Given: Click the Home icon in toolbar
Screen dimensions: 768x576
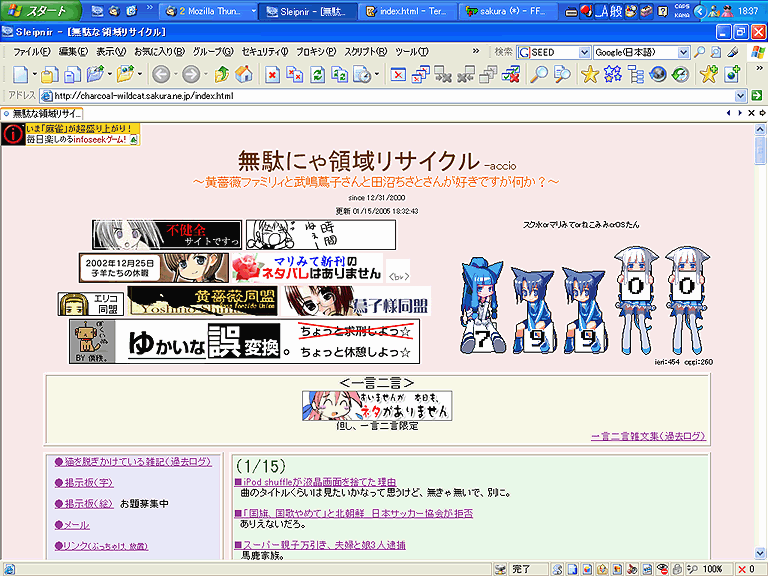Looking at the screenshot, I should (242, 74).
